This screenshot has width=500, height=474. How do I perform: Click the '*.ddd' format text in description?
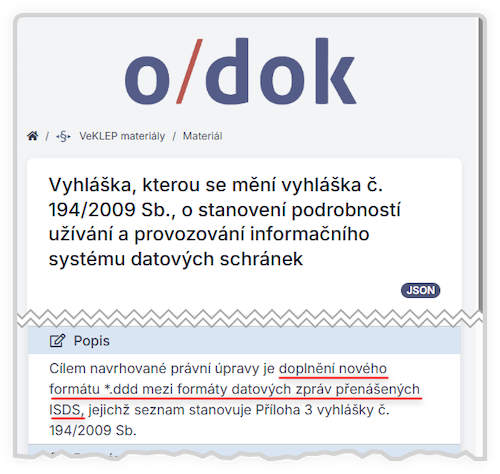tap(121, 389)
